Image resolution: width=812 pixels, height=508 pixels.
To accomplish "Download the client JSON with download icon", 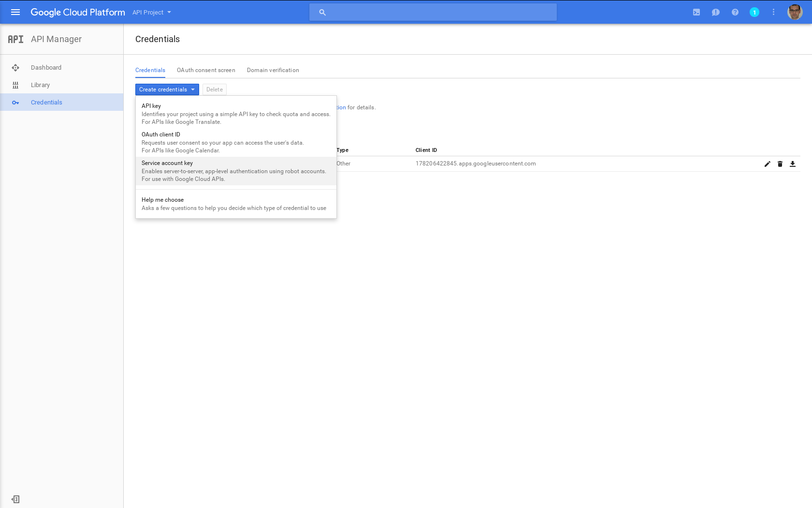I will point(793,164).
